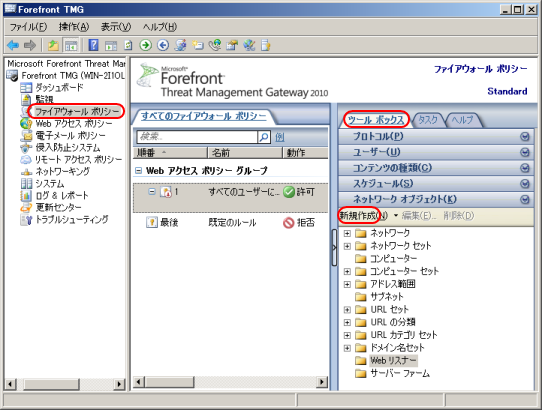Sort by the 順番 column header
Viewport: 542px width, 410px height.
[x=170, y=152]
